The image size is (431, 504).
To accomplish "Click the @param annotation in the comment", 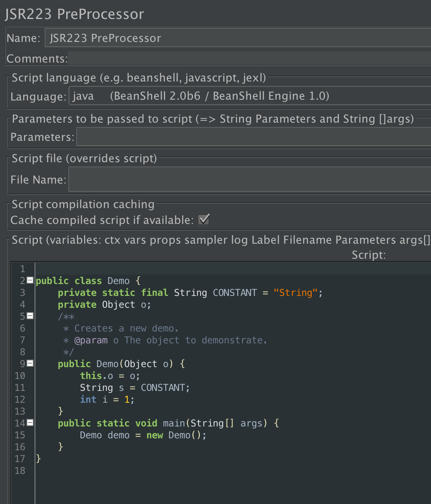I will point(92,340).
